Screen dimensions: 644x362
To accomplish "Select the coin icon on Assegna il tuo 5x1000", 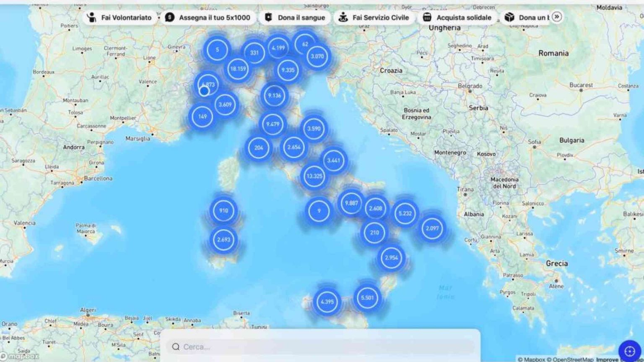I will 169,18.
